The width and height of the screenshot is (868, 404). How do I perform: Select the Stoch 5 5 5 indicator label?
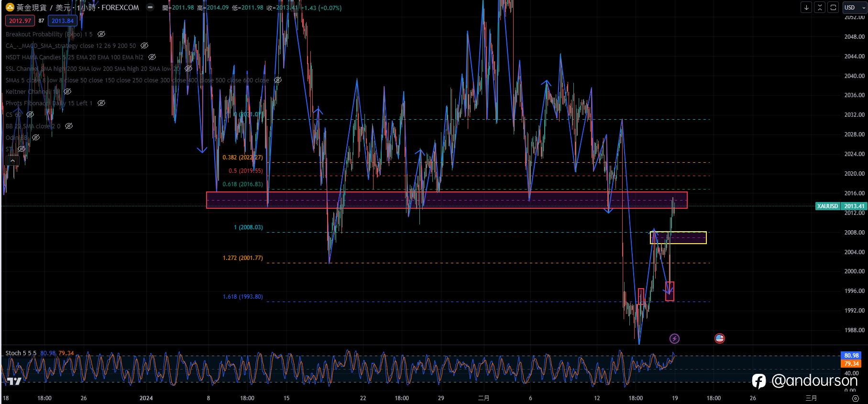pyautogui.click(x=21, y=353)
